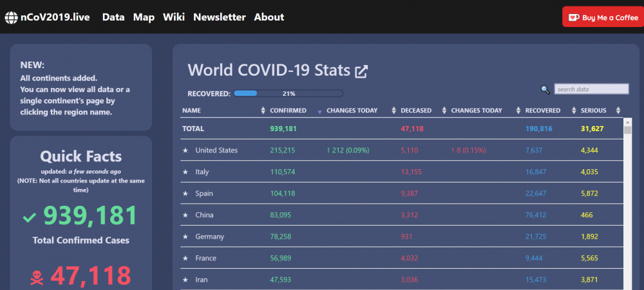Click the NEW: announcement heading
This screenshot has width=644, height=290.
pyautogui.click(x=32, y=65)
